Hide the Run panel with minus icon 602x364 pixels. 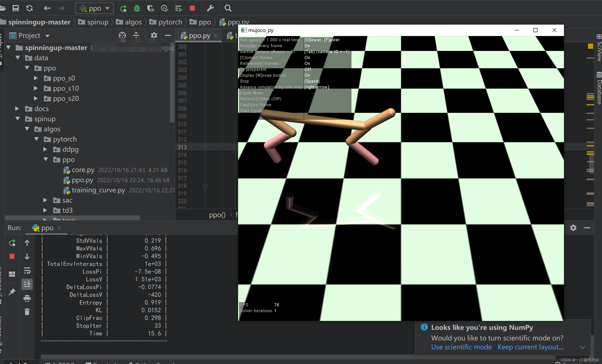click(x=587, y=228)
